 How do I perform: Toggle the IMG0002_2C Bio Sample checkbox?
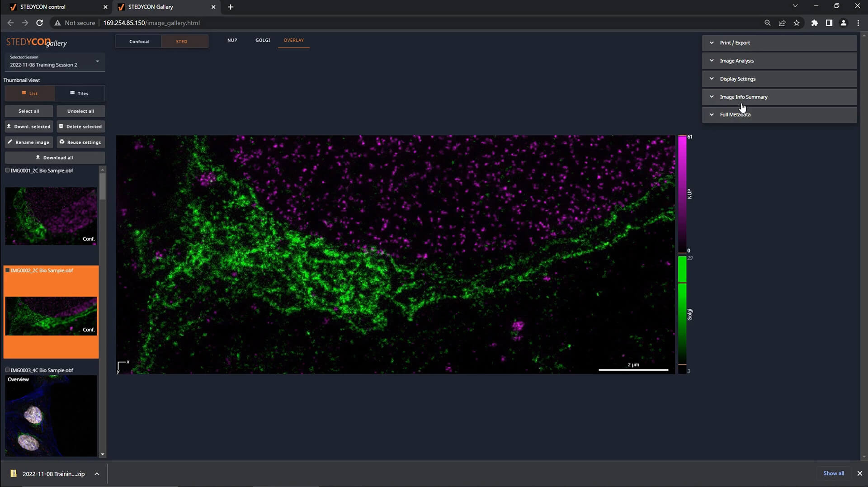[7, 270]
